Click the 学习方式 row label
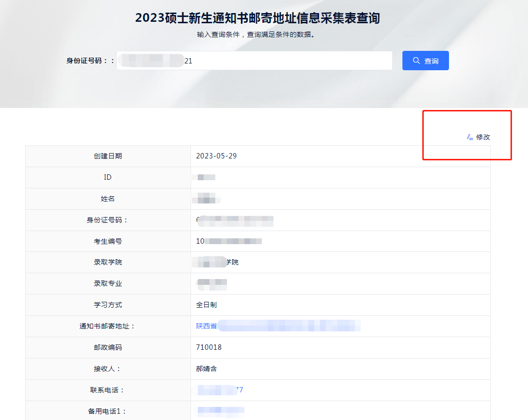 pos(108,305)
